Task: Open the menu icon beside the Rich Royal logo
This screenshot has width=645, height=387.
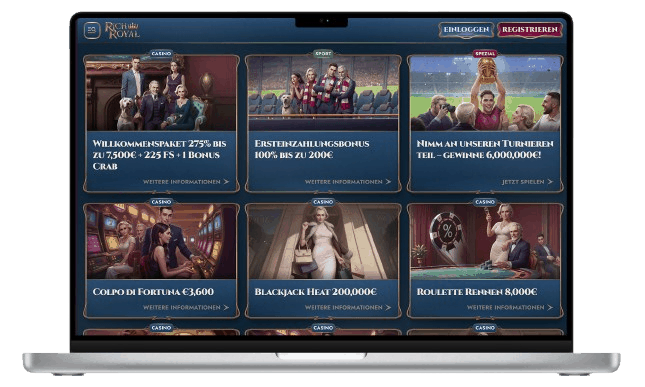Action: tap(92, 30)
